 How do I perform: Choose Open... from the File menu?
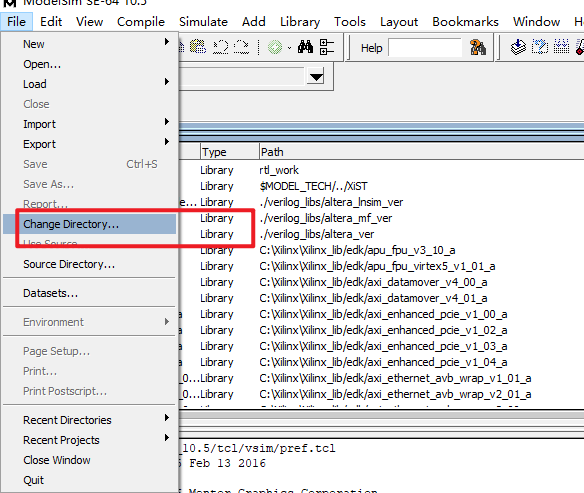[x=89, y=64]
